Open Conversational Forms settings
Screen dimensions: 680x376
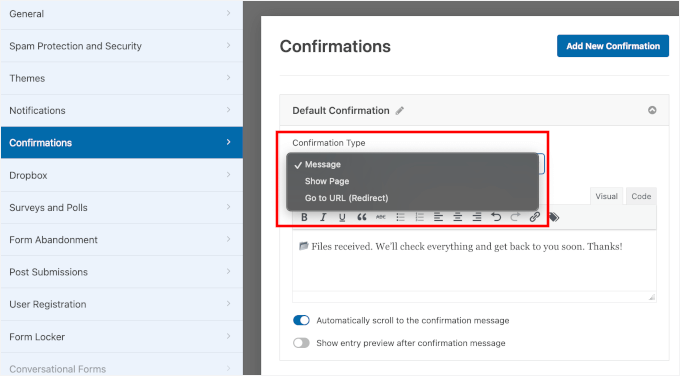(122, 364)
